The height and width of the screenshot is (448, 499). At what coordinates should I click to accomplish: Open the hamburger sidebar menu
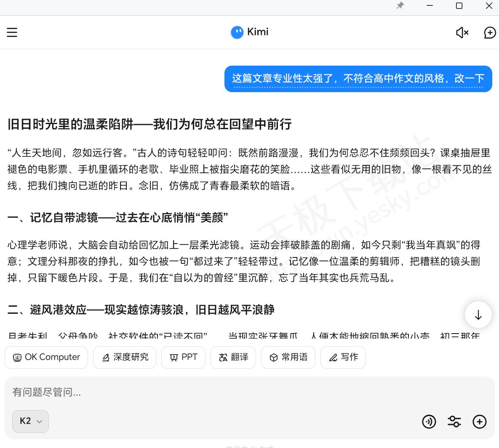pyautogui.click(x=12, y=32)
